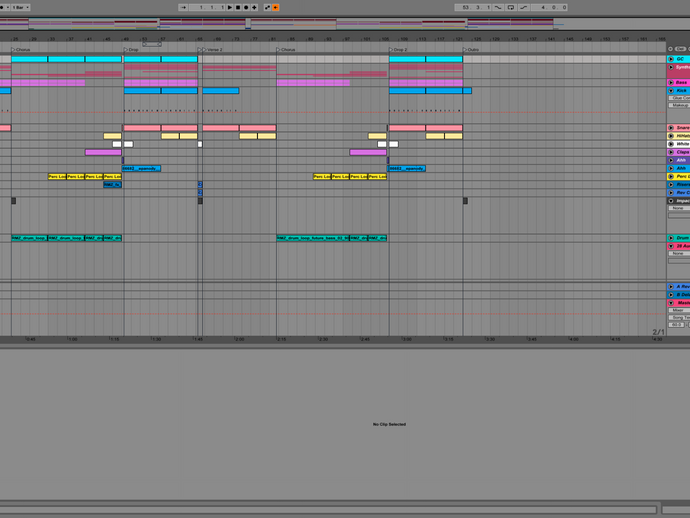Toggle the Punch-Out switch
Viewport: 690px width, 518px height.
point(523,7)
